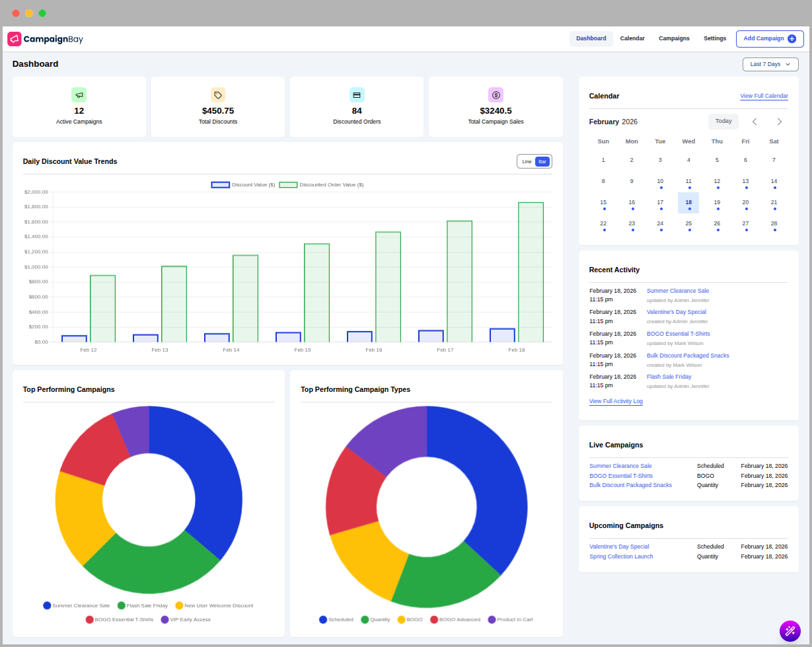Viewport: 812px width, 647px height.
Task: Click the megaphone icon on Active Campaigns card
Action: (x=79, y=95)
